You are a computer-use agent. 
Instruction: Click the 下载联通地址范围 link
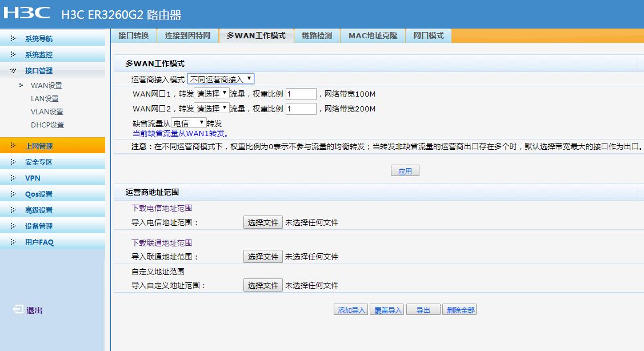tap(162, 243)
